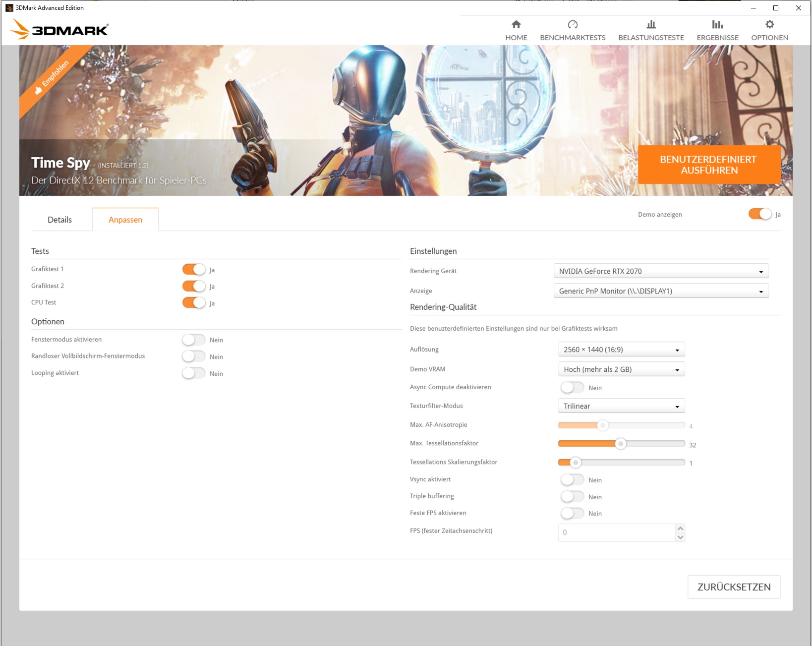Screen dimensions: 812x646
Task: Click the Zurücksetzen button
Action: 734,587
